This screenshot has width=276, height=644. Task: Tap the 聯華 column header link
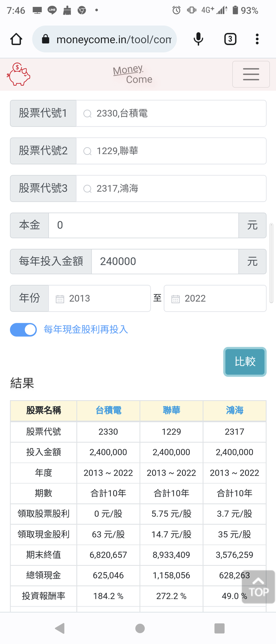[171, 411]
